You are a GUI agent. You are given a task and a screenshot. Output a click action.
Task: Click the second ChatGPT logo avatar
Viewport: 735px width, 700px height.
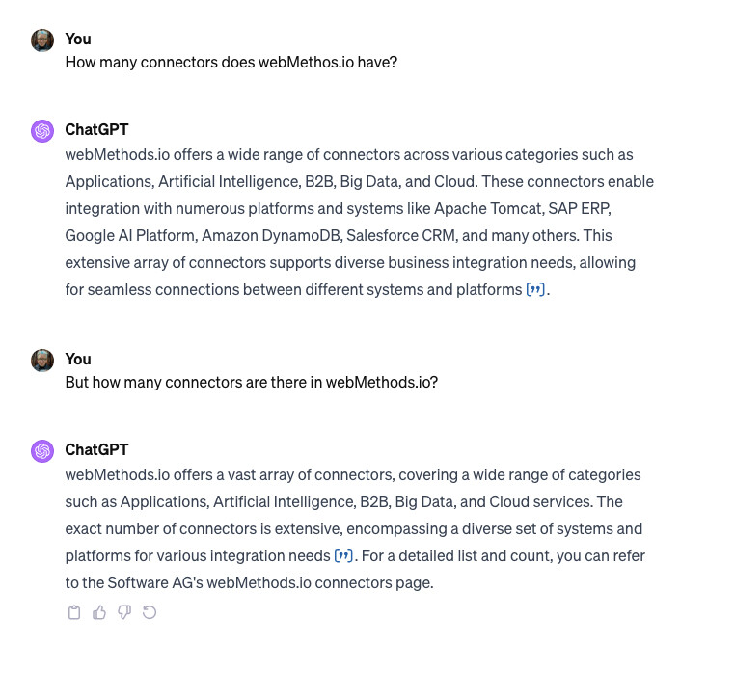(x=42, y=451)
